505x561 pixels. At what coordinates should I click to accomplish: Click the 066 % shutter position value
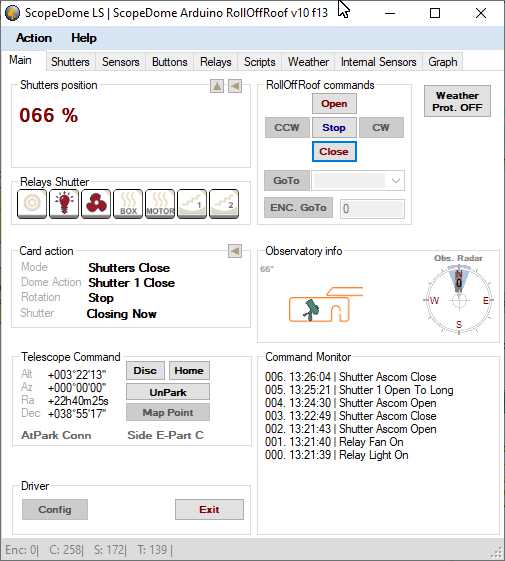49,115
